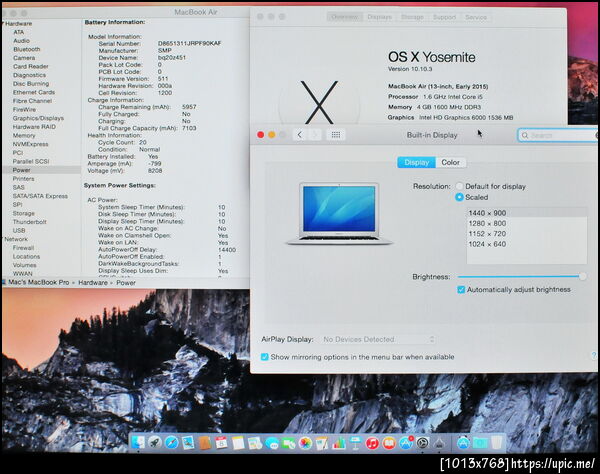Select Thunderbolt in System Information sidebar
The width and height of the screenshot is (600, 474).
point(29,222)
